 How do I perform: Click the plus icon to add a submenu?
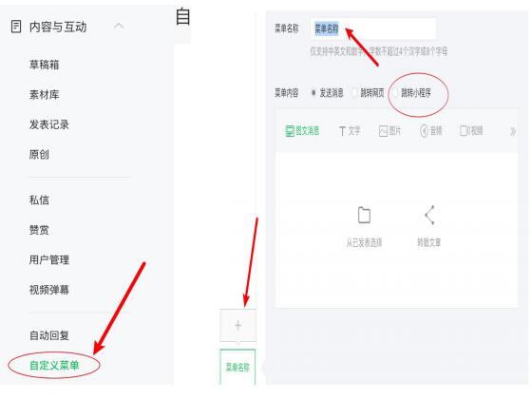[x=238, y=325]
